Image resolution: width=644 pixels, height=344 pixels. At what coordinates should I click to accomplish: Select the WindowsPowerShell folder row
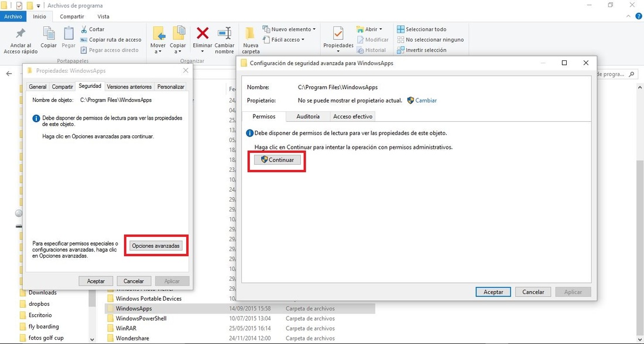(240, 319)
